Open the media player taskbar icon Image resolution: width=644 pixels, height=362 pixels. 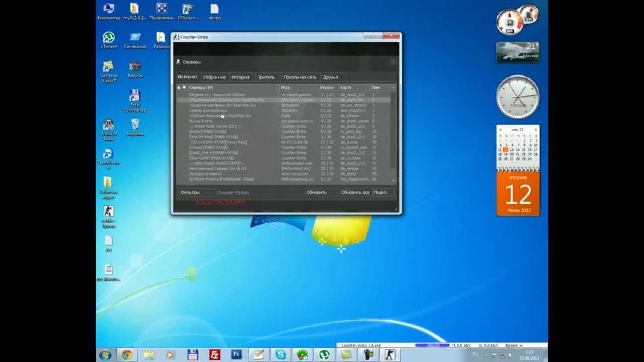170,355
